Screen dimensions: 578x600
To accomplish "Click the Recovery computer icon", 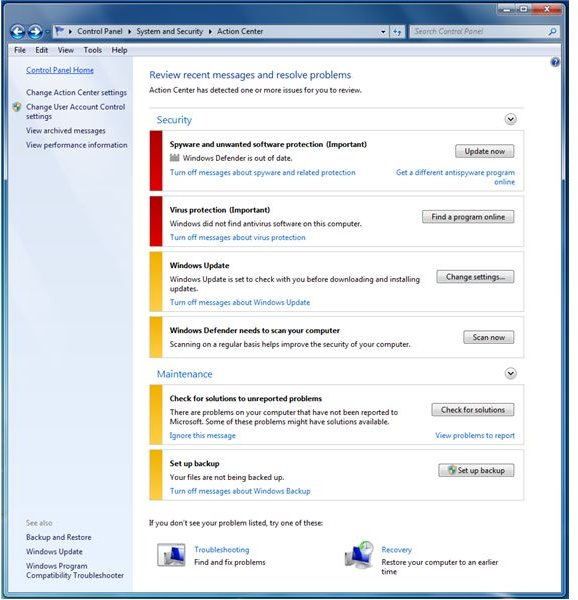I will [359, 555].
